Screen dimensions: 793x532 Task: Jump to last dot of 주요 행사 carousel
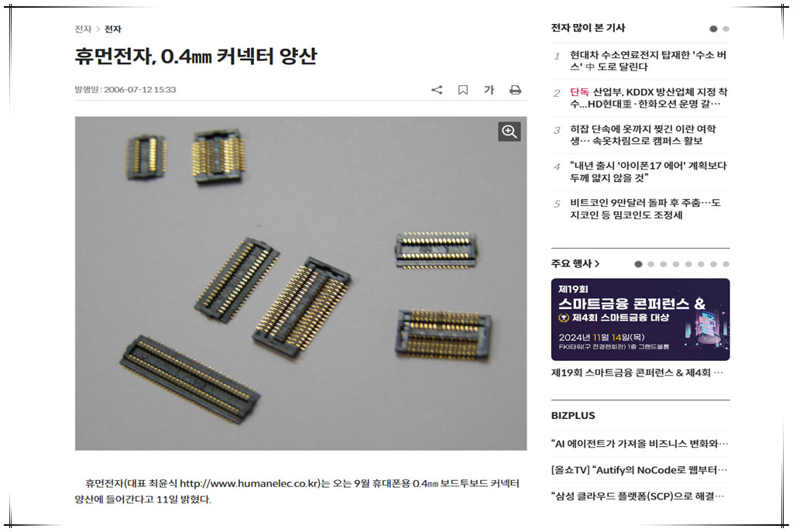[x=726, y=264]
